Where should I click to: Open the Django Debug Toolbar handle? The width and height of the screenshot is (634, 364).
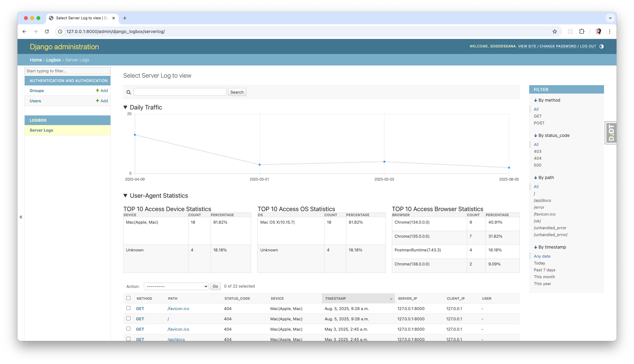click(611, 133)
